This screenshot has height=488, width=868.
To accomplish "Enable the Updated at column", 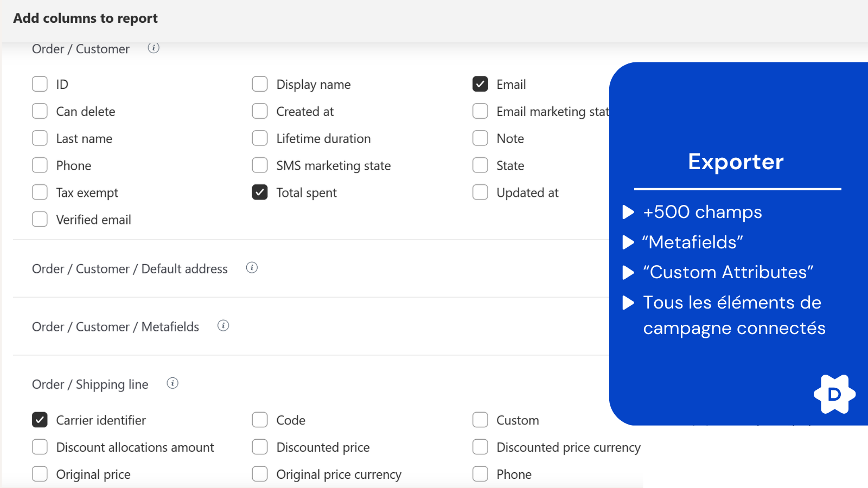I will point(480,192).
